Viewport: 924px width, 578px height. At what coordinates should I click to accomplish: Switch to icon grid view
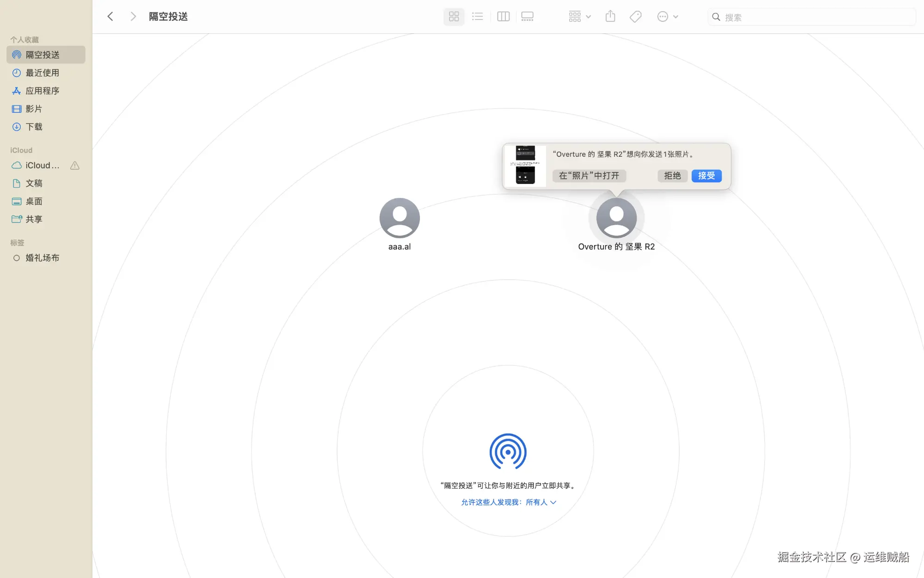(x=454, y=17)
